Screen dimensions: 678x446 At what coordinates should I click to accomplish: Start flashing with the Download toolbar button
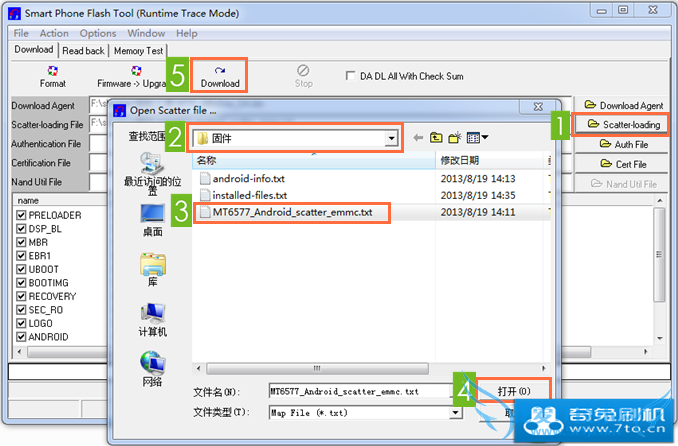[x=220, y=77]
